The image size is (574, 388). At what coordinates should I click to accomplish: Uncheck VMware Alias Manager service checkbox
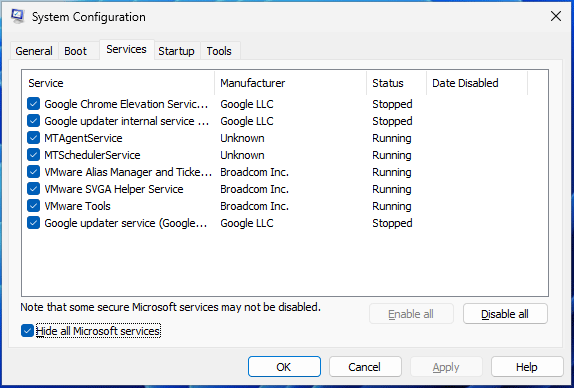33,172
